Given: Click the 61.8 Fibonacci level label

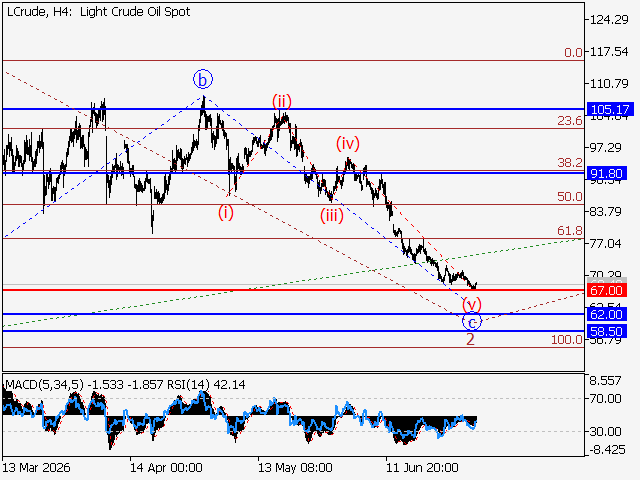Looking at the screenshot, I should (570, 231).
